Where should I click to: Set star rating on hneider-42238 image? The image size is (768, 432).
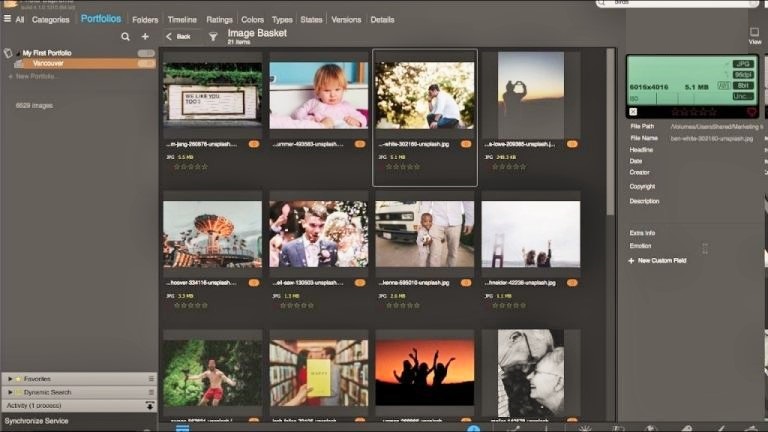pos(509,306)
